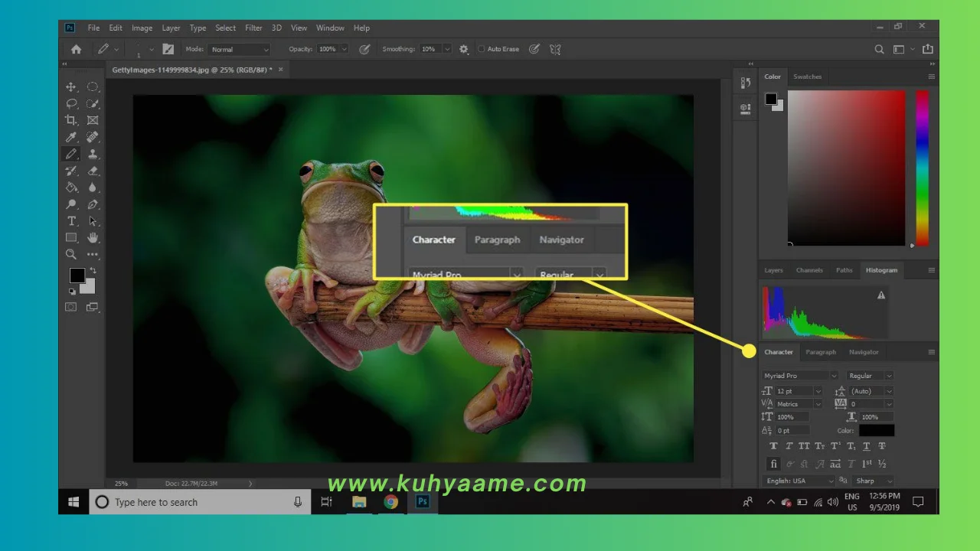Open Chrome from the taskbar
Viewport: 980px width, 551px height.
click(x=391, y=502)
